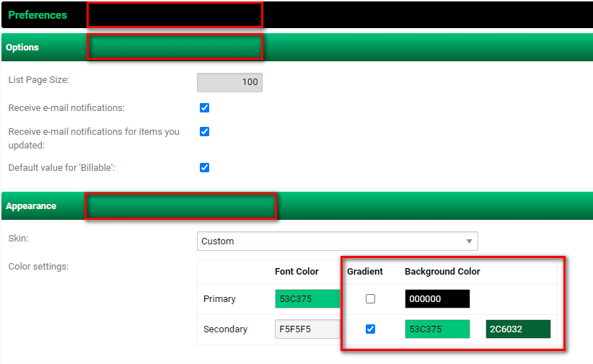Click Primary font color swatch 53C375
The width and height of the screenshot is (593, 364).
click(x=307, y=299)
